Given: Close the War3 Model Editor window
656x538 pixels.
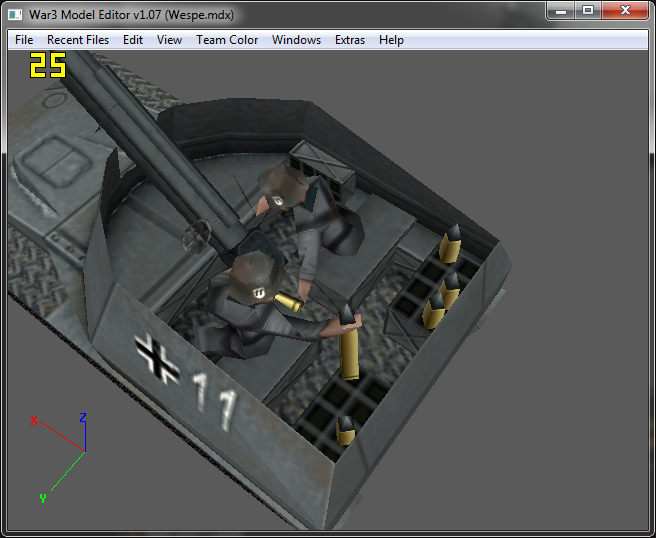Looking at the screenshot, I should pos(625,10).
